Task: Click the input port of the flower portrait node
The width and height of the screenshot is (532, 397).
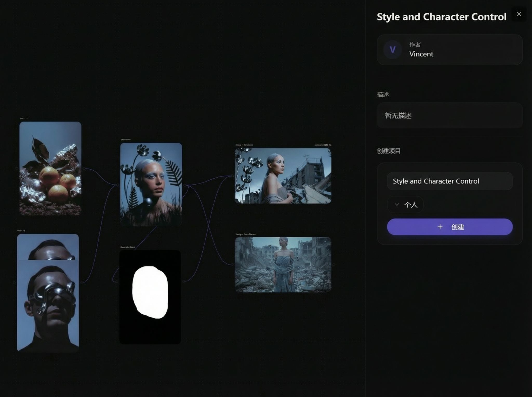Action: [x=118, y=185]
